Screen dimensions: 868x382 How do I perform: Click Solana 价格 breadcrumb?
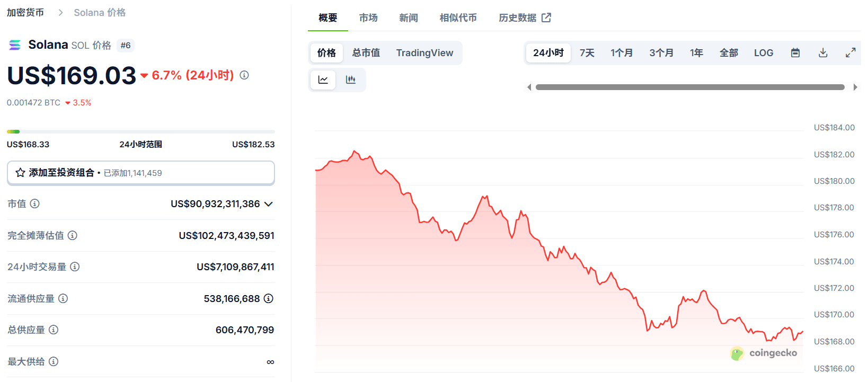pyautogui.click(x=100, y=12)
